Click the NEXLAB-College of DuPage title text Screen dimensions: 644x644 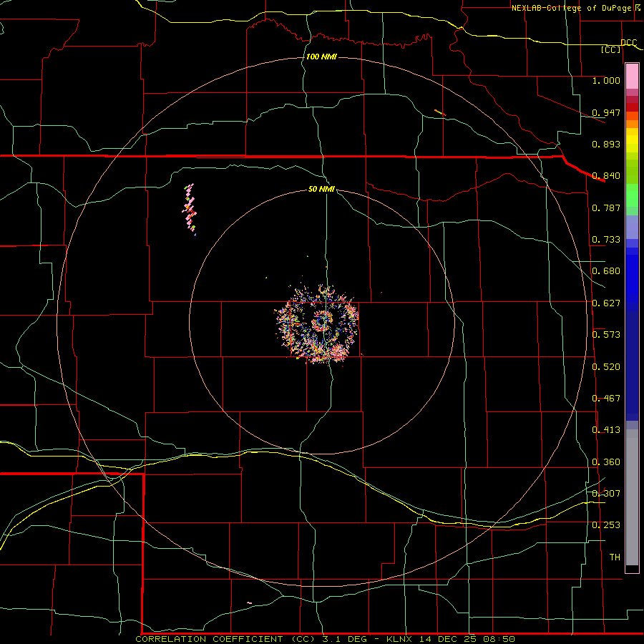click(x=571, y=8)
